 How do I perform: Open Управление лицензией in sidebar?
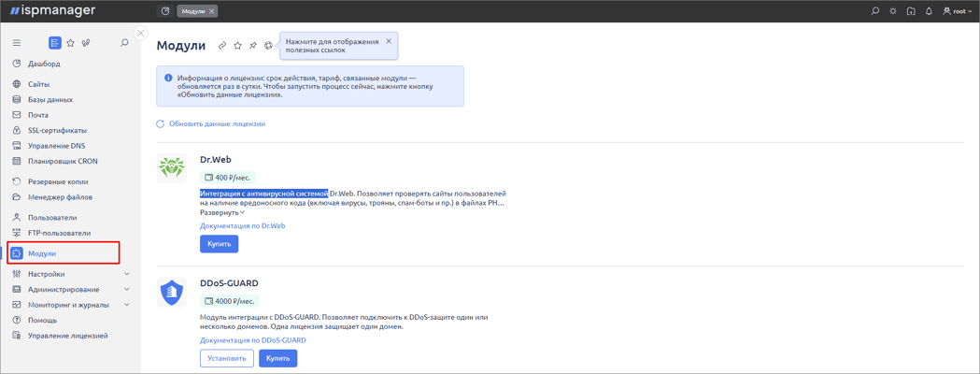67,336
